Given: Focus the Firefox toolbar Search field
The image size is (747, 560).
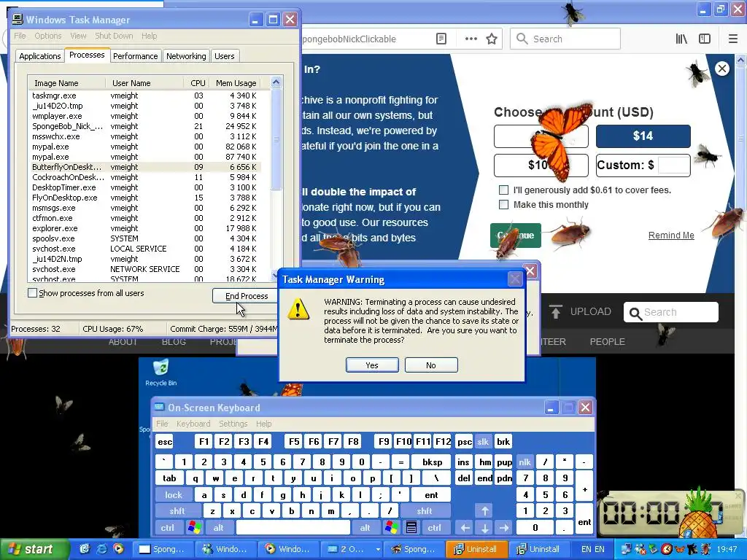Looking at the screenshot, I should point(565,39).
